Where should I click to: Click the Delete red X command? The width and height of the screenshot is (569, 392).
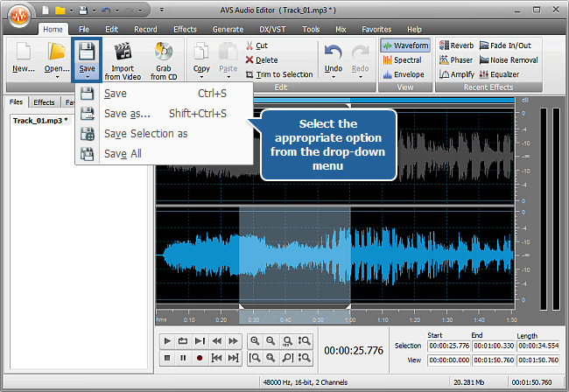click(262, 60)
